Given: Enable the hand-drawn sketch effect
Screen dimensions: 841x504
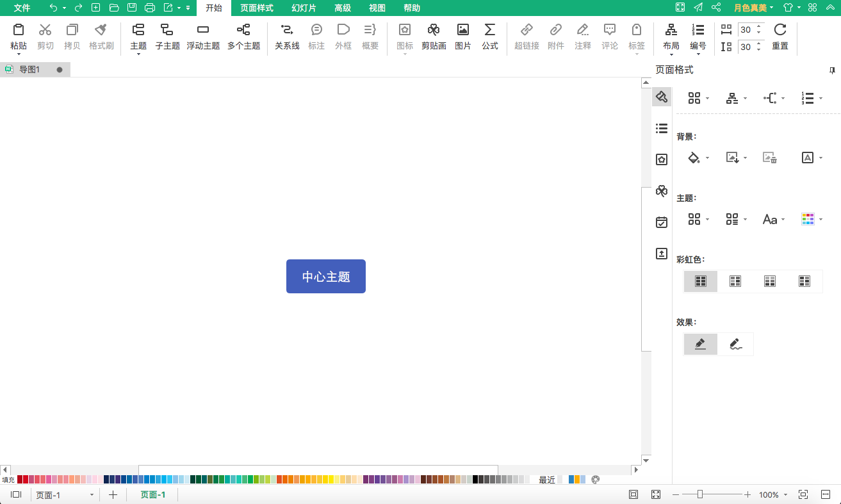Looking at the screenshot, I should pyautogui.click(x=736, y=344).
